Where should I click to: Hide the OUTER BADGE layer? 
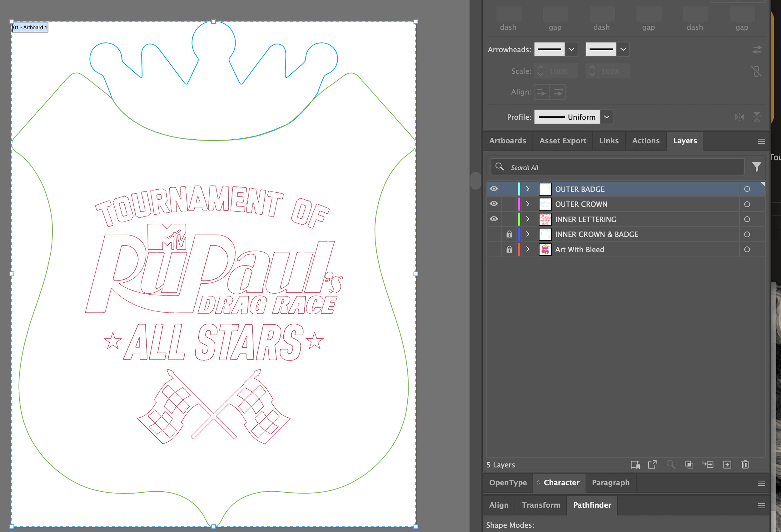click(494, 189)
